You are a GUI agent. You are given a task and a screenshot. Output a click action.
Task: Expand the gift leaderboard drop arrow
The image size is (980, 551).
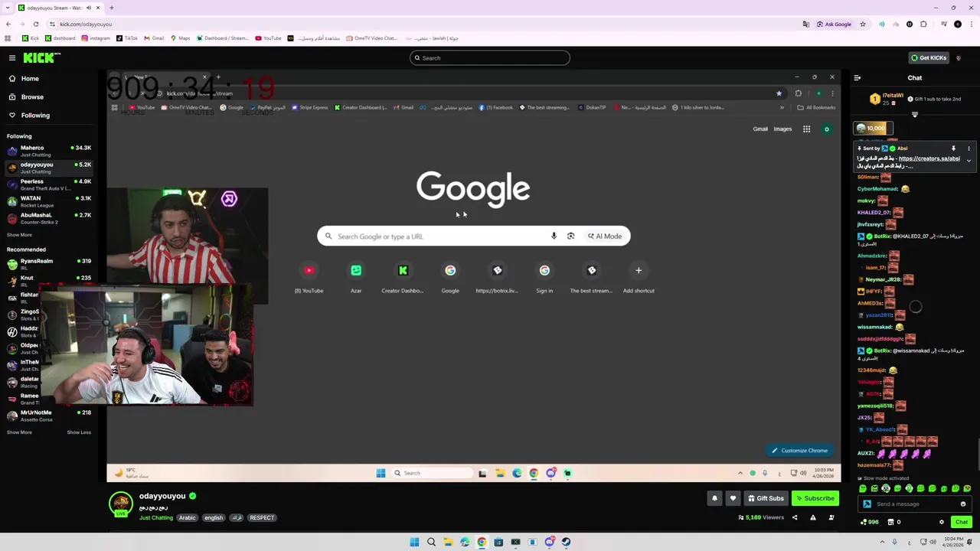914,115
